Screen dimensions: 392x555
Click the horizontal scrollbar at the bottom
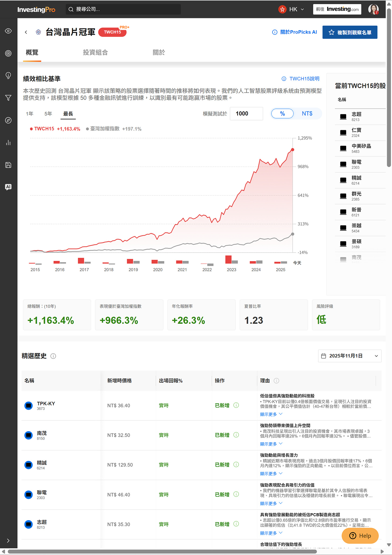pyautogui.click(x=162, y=551)
